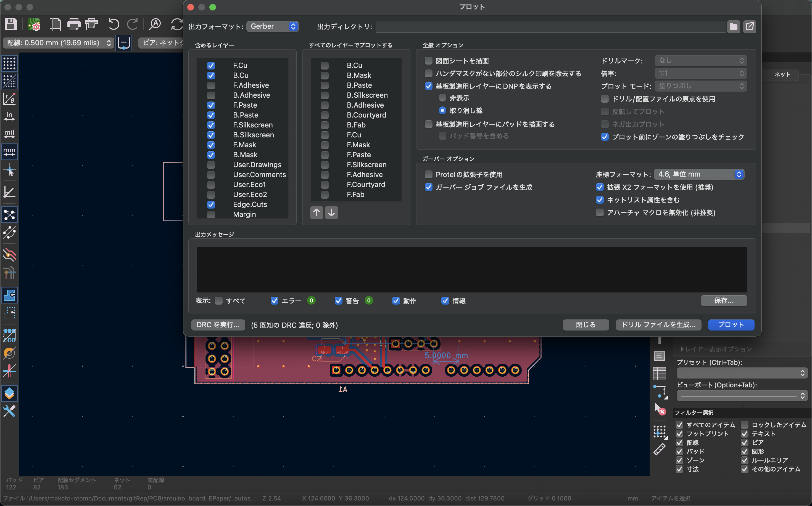812x506 pixels.
Task: Open the 座標フォーマット dropdown
Action: 699,174
